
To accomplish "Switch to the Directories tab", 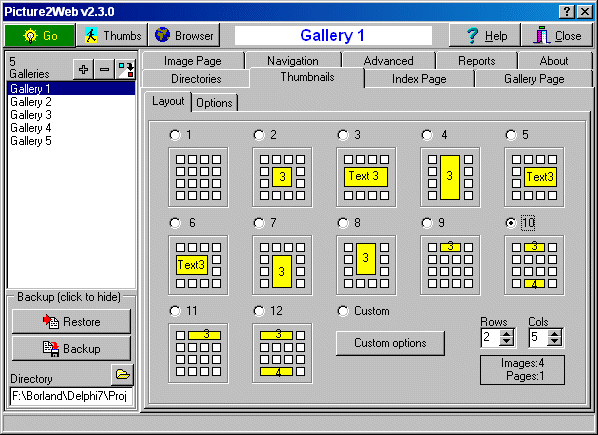I will (196, 79).
